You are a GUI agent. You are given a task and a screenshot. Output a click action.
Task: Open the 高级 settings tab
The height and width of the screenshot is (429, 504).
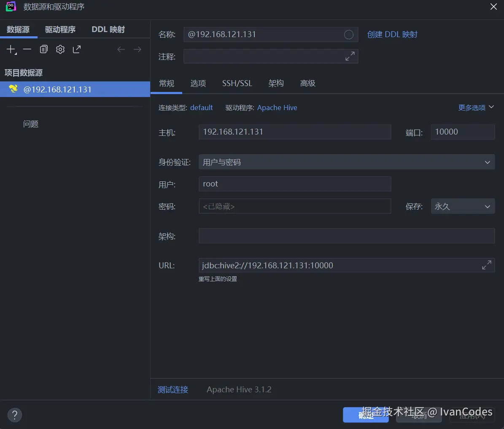pyautogui.click(x=307, y=84)
